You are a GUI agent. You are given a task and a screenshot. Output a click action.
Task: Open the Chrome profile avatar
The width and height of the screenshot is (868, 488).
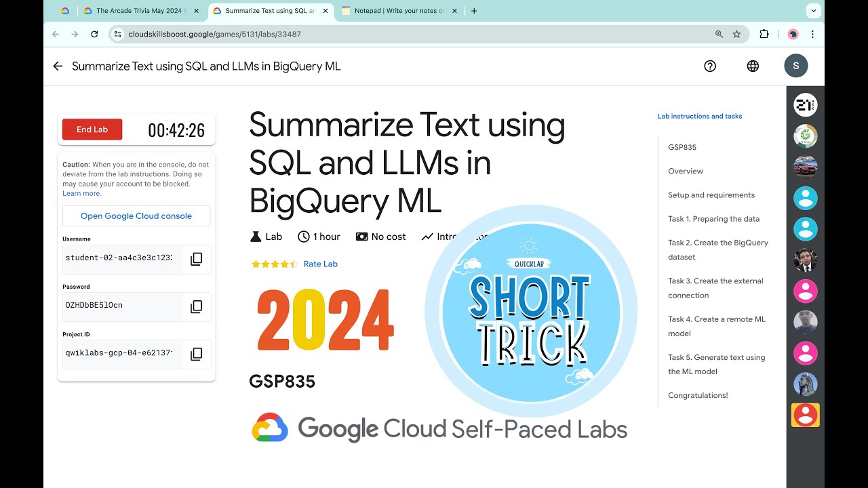793,34
